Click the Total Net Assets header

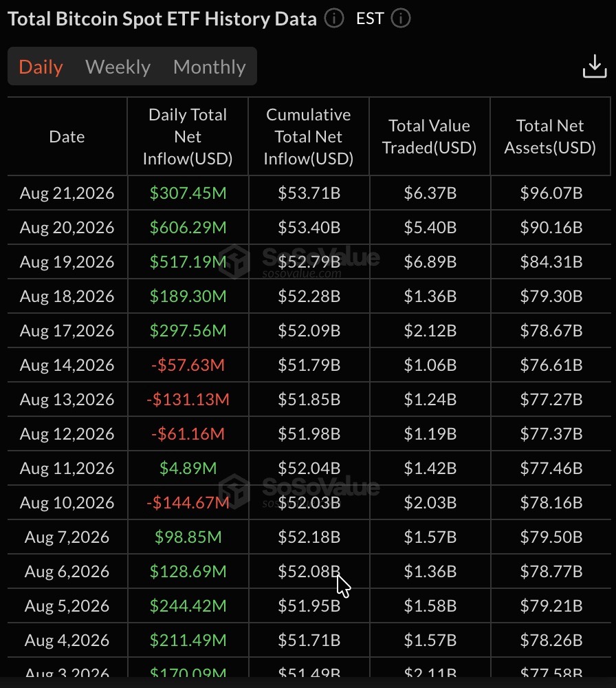click(550, 136)
